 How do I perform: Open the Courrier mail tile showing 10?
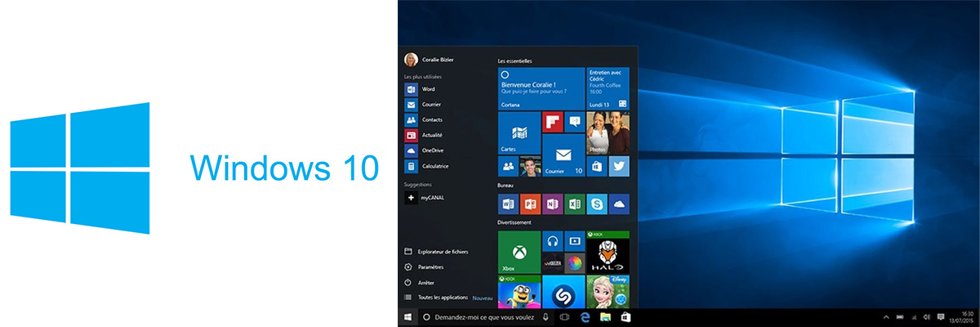point(563,155)
